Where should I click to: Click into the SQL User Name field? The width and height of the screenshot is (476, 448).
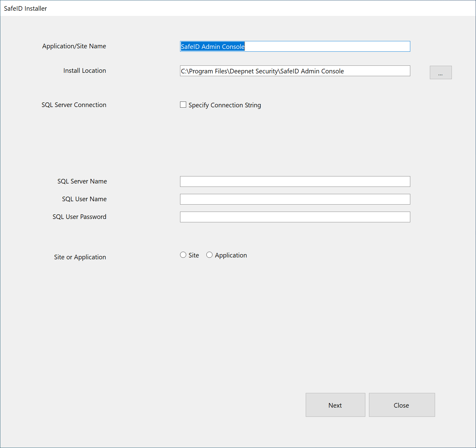[295, 199]
